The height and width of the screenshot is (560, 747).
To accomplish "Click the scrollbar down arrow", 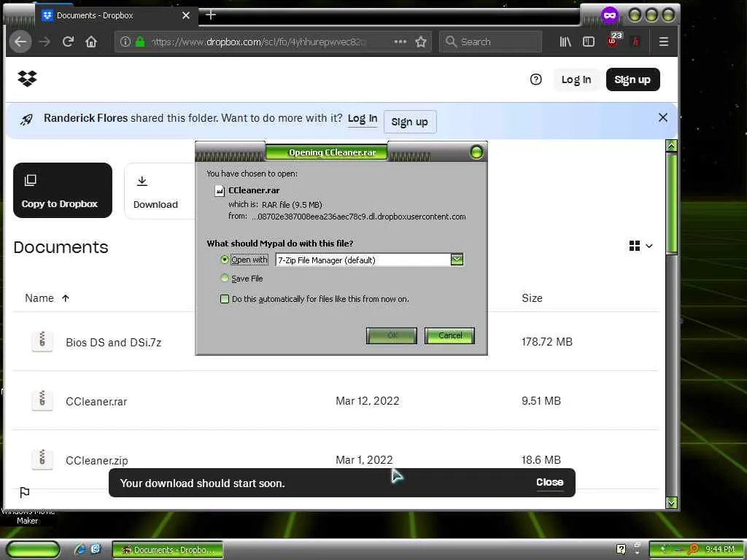I will [x=671, y=502].
